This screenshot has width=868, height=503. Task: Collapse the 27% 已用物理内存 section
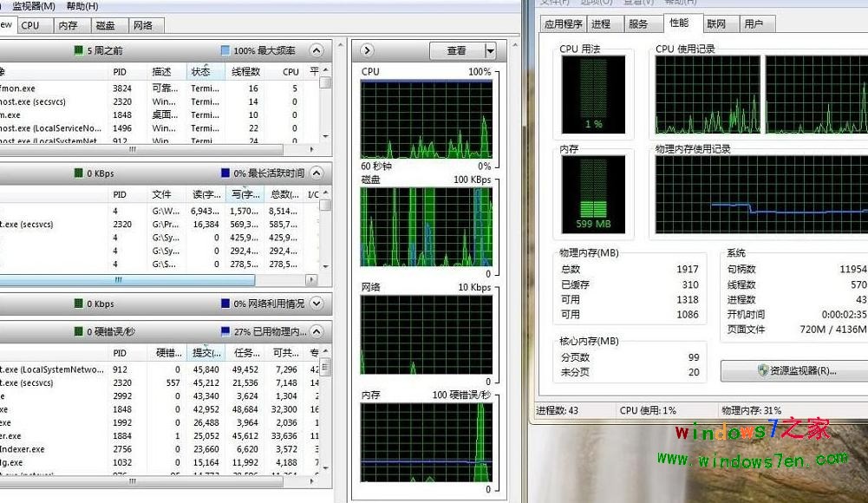pos(317,330)
